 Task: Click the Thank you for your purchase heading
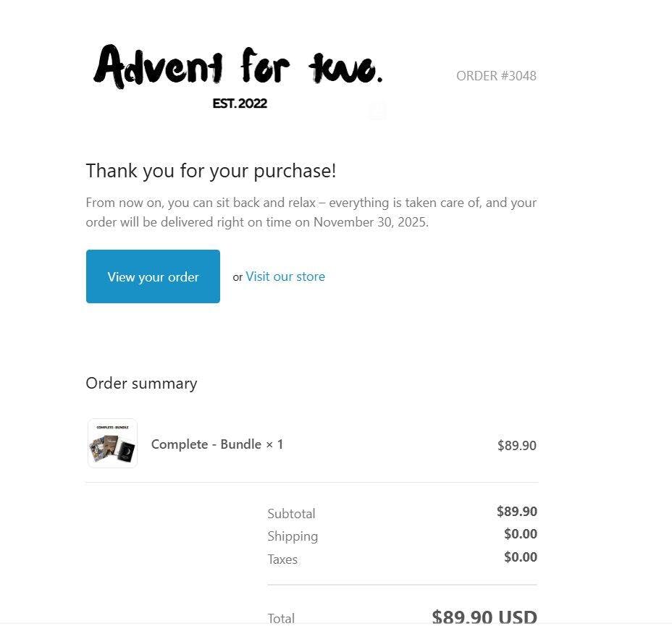point(211,171)
